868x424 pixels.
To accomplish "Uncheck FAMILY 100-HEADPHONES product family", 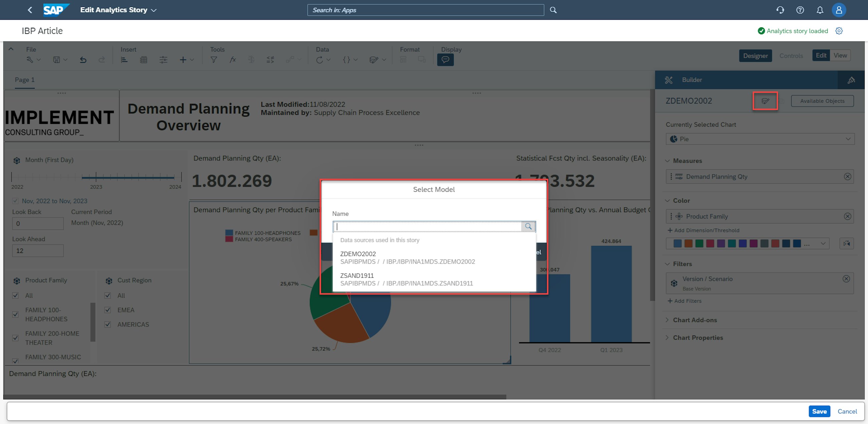I will (x=15, y=314).
